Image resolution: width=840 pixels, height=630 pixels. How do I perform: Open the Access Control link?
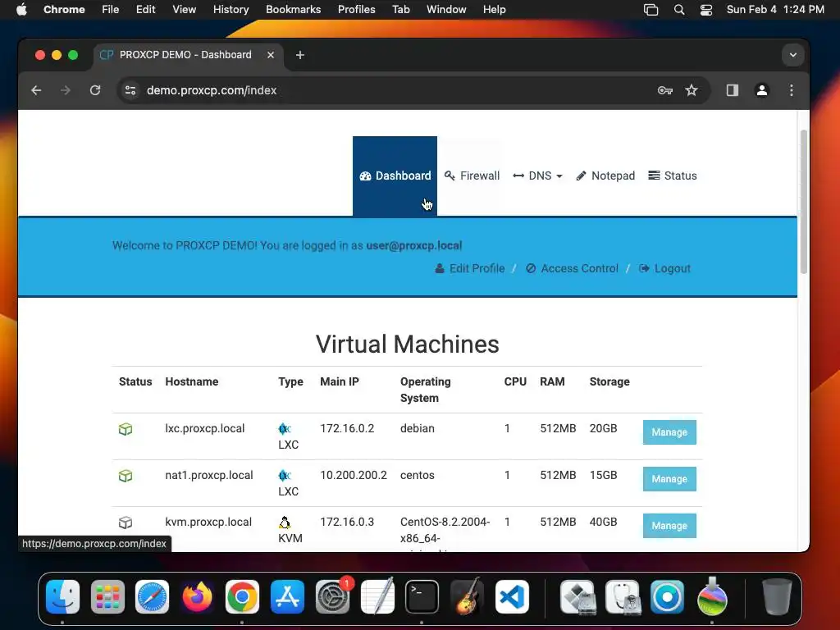[572, 268]
